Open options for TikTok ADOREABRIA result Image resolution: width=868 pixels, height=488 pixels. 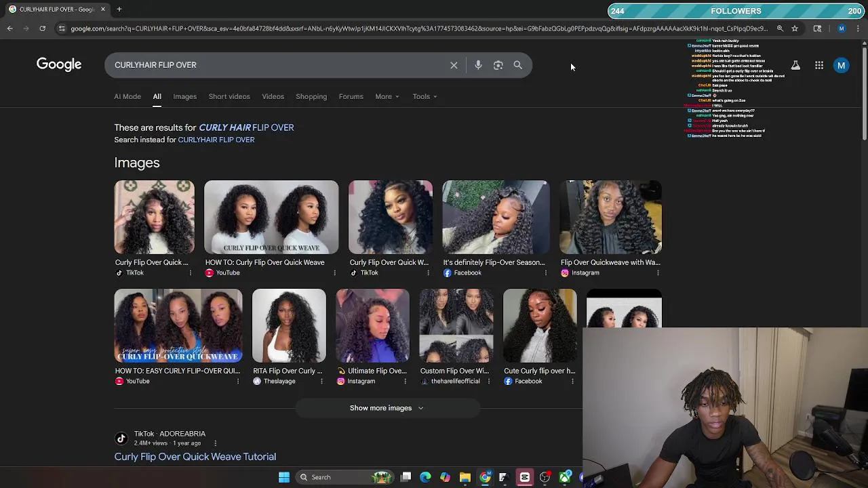point(215,443)
